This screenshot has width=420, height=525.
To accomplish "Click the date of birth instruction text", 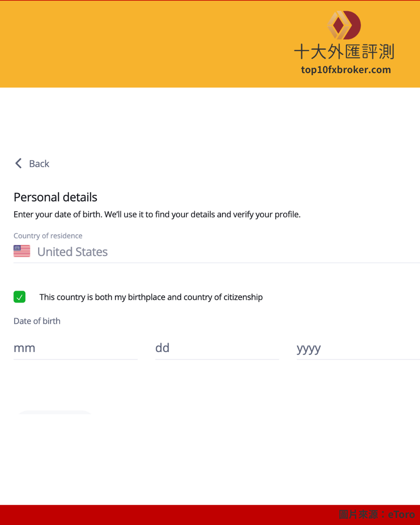I will click(157, 214).
